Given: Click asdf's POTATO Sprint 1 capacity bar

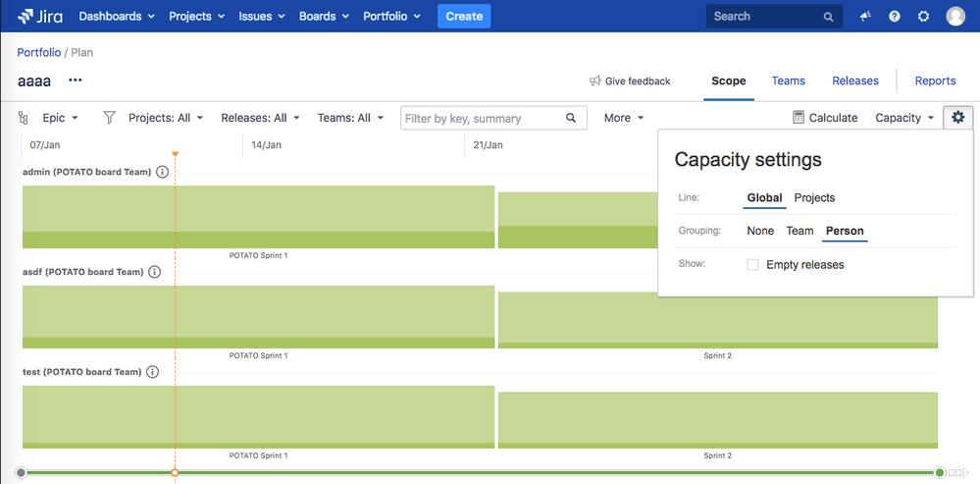Looking at the screenshot, I should pyautogui.click(x=259, y=317).
